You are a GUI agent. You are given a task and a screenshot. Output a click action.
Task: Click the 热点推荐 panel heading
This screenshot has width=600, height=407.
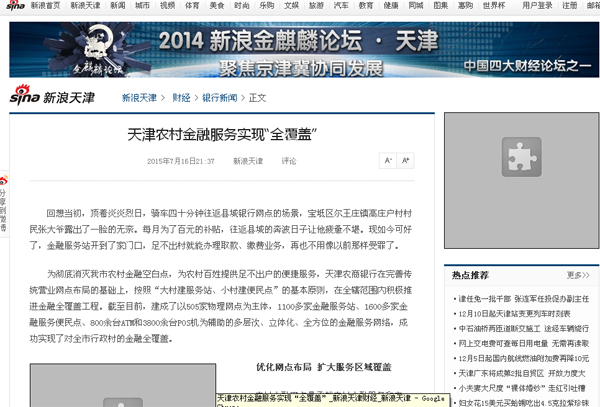pyautogui.click(x=470, y=275)
